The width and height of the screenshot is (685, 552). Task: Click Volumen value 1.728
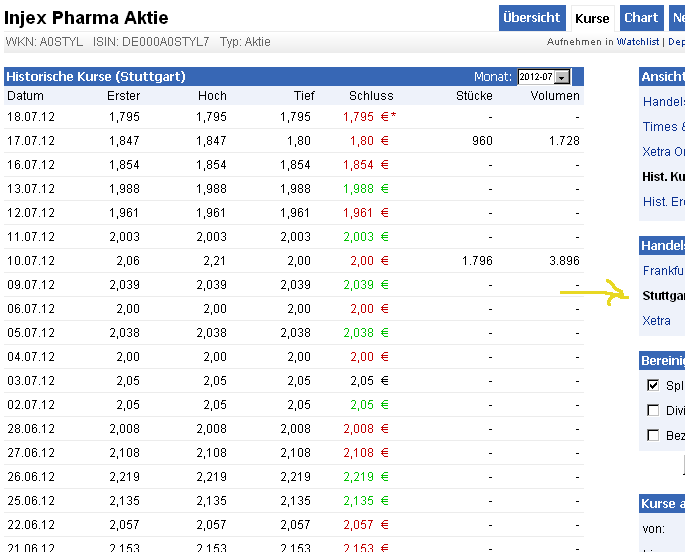tap(564, 141)
